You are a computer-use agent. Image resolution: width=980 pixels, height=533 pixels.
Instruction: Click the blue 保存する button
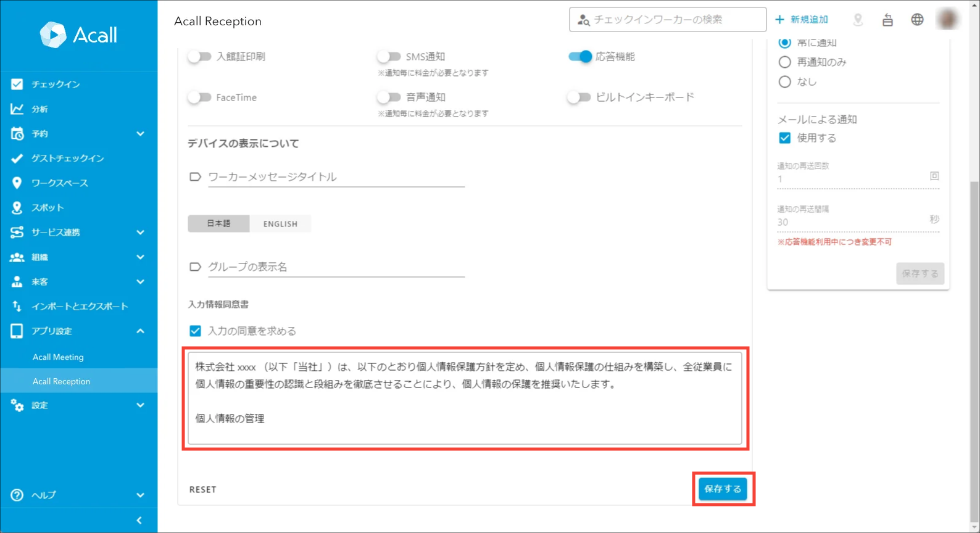[x=723, y=489]
